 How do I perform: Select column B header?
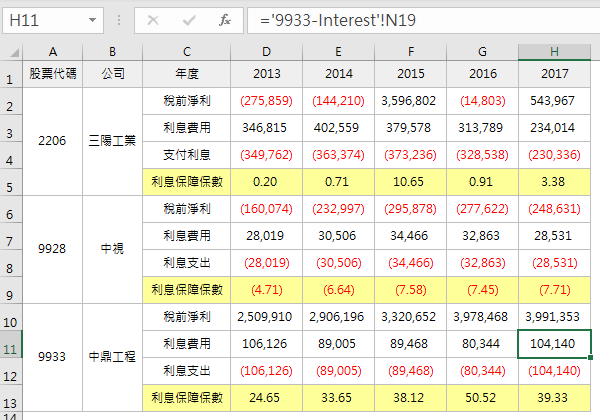coord(112,52)
